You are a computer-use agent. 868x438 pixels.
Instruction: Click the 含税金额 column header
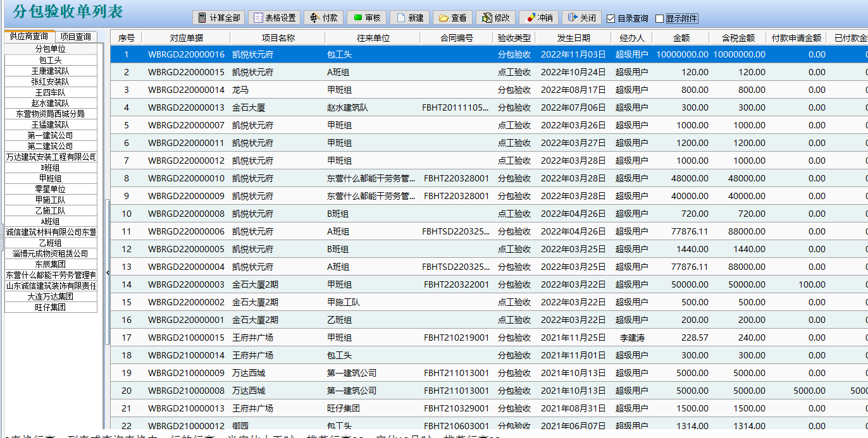coord(738,38)
